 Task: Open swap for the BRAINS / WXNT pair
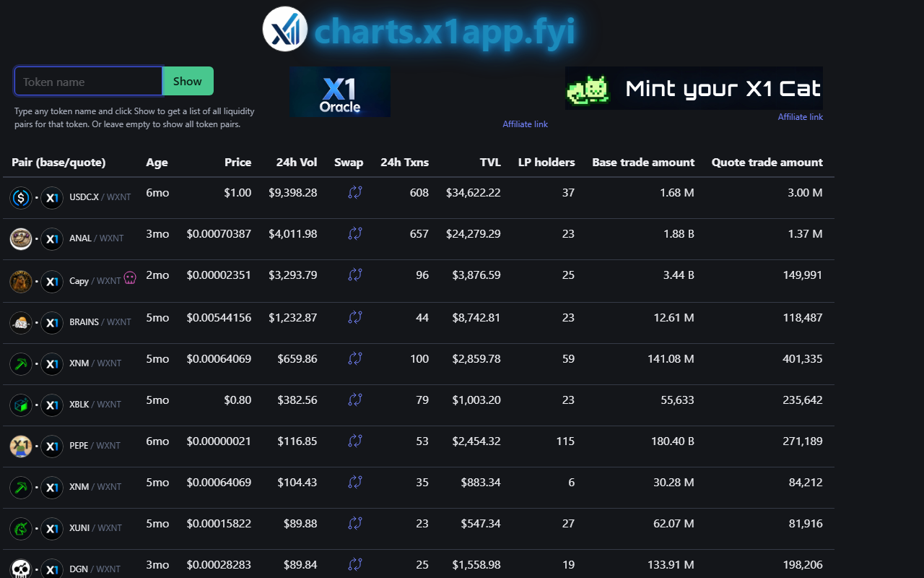coord(354,316)
